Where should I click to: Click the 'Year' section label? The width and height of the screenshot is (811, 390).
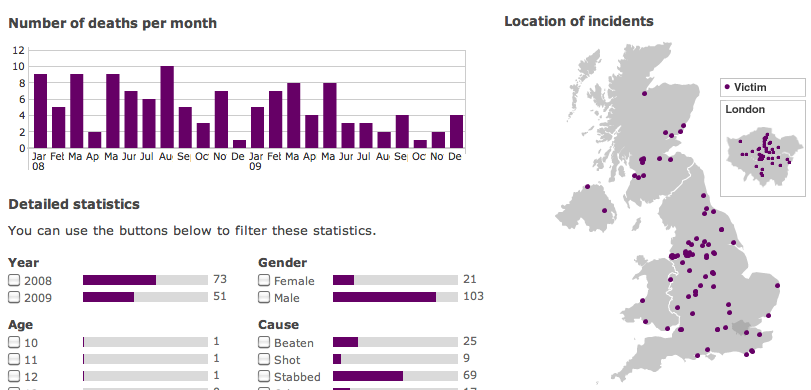tap(24, 263)
